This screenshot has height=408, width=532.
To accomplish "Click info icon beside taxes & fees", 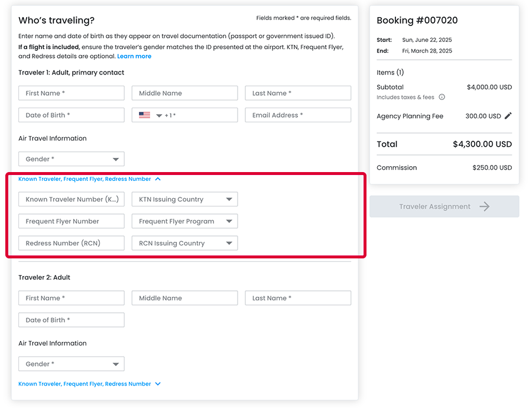I will tap(442, 97).
